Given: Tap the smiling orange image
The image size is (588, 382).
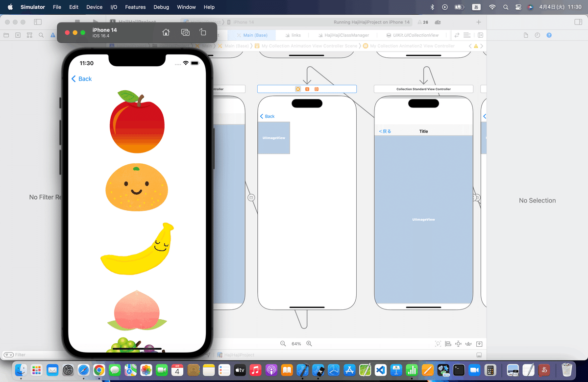Looking at the screenshot, I should [x=137, y=188].
